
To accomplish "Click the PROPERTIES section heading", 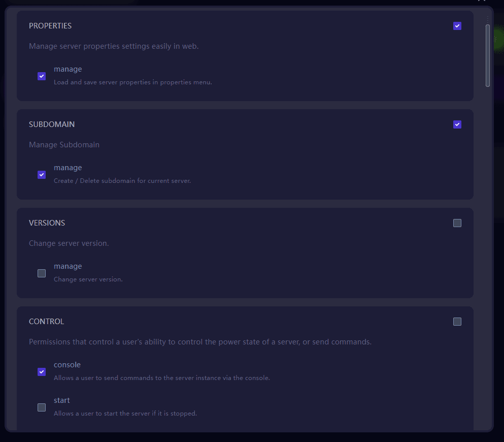I will tap(50, 26).
